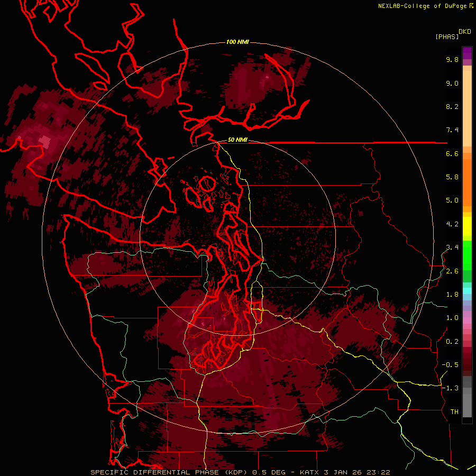Click the -1.3 legend value

pyautogui.click(x=450, y=388)
